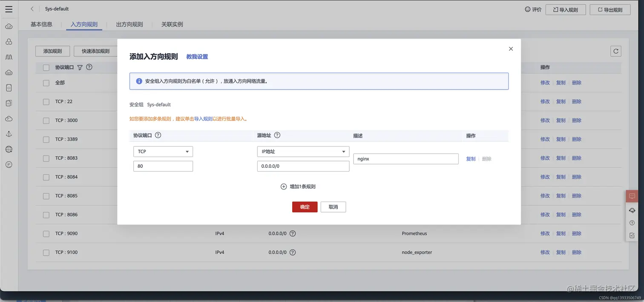644x302 pixels.
Task: Open the cloud server sidebar icon
Action: pos(9,27)
